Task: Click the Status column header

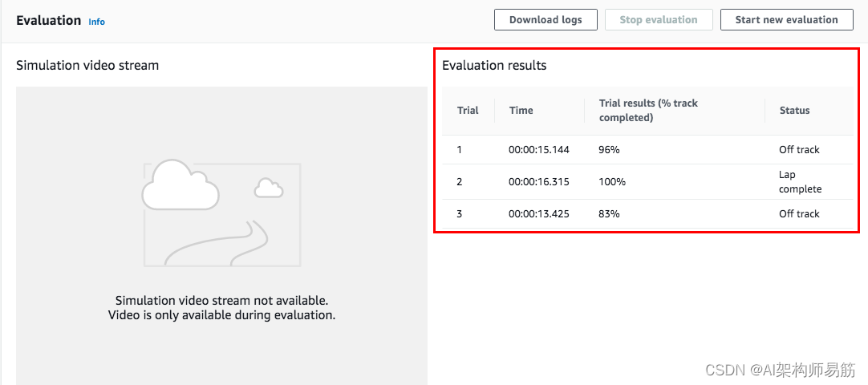Action: [794, 111]
